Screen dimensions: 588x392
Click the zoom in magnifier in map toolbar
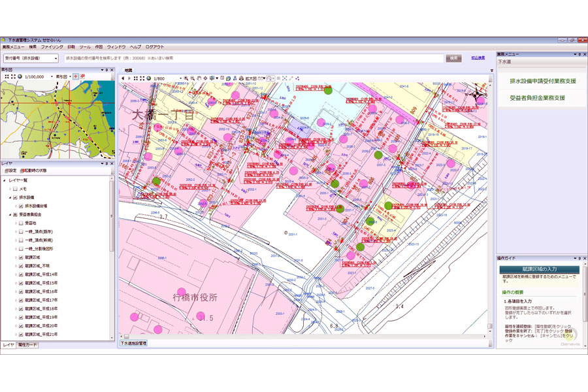tap(186, 78)
